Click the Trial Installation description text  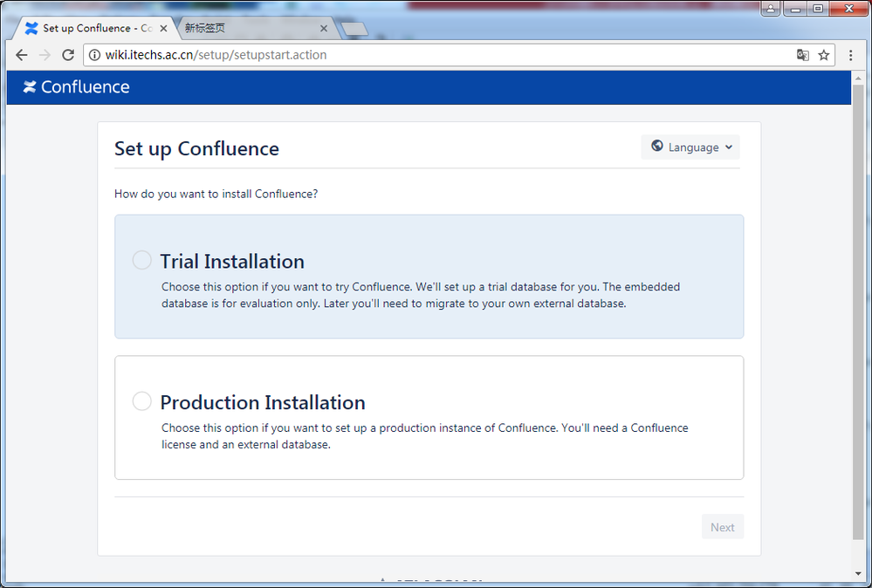(x=421, y=295)
